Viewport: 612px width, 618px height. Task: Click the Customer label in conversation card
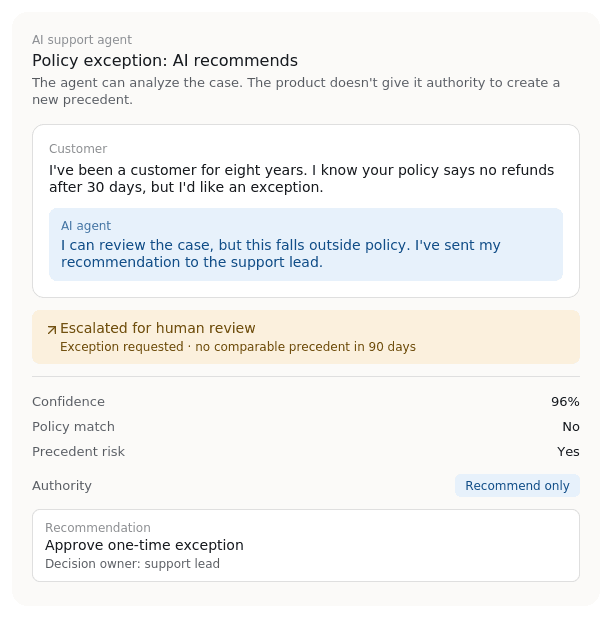(x=78, y=149)
